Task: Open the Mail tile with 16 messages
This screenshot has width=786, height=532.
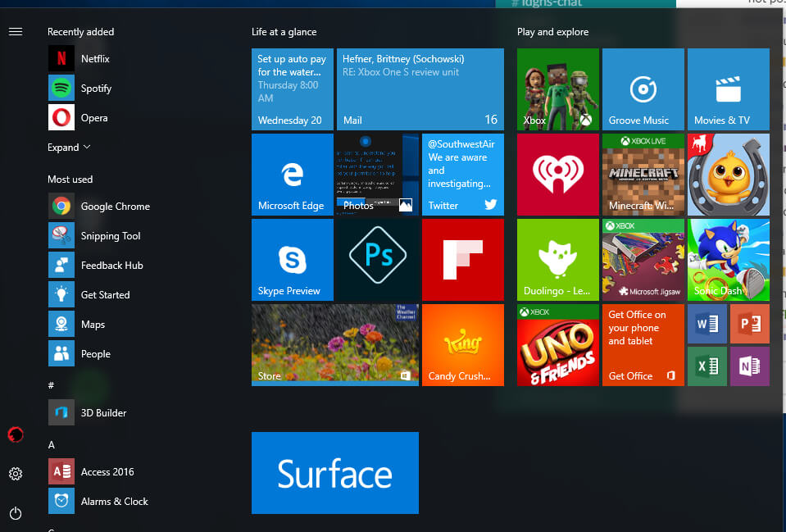Action: [420, 89]
